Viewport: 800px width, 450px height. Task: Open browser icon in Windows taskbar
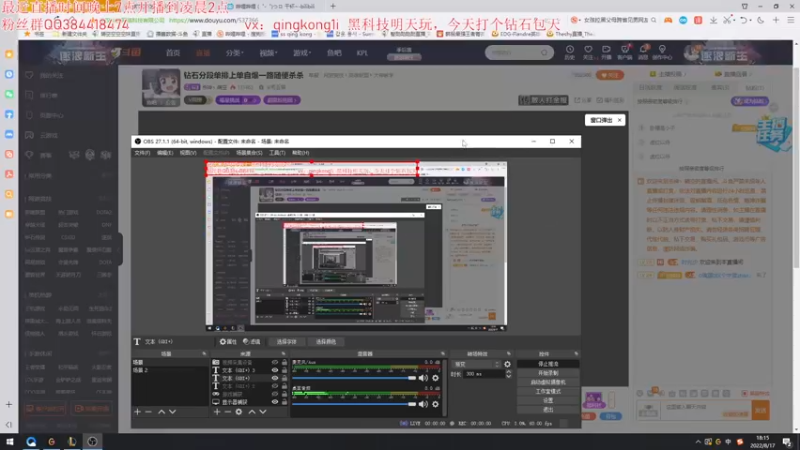tap(31, 442)
